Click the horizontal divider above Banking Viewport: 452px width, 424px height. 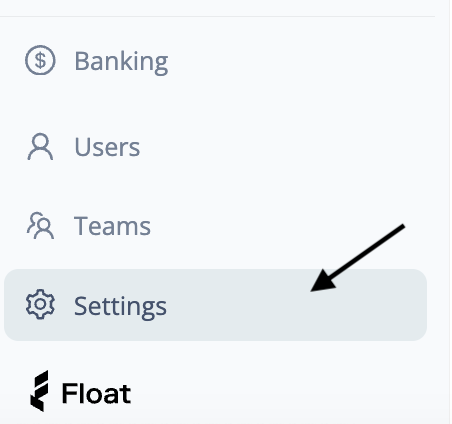217,16
